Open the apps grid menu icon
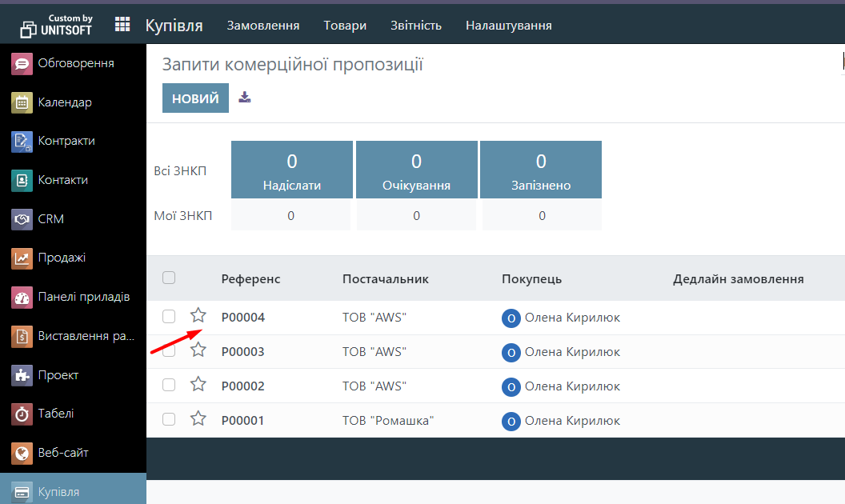The width and height of the screenshot is (845, 504). point(122,25)
